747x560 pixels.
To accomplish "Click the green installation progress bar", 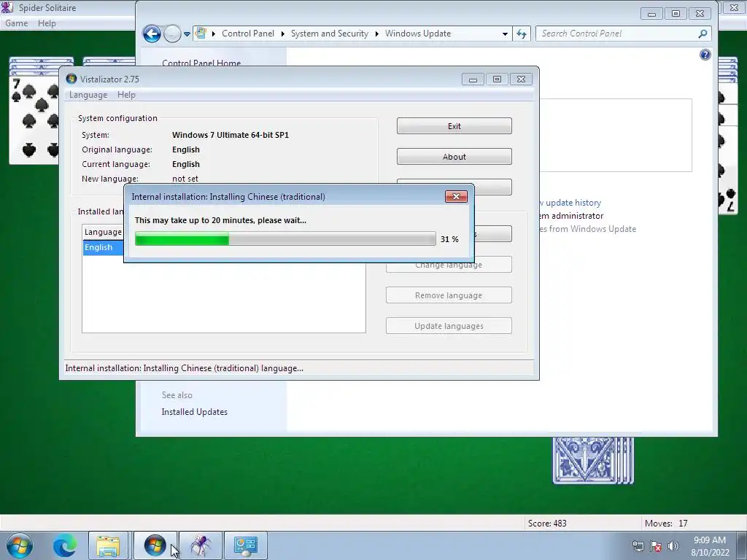I will [x=285, y=238].
